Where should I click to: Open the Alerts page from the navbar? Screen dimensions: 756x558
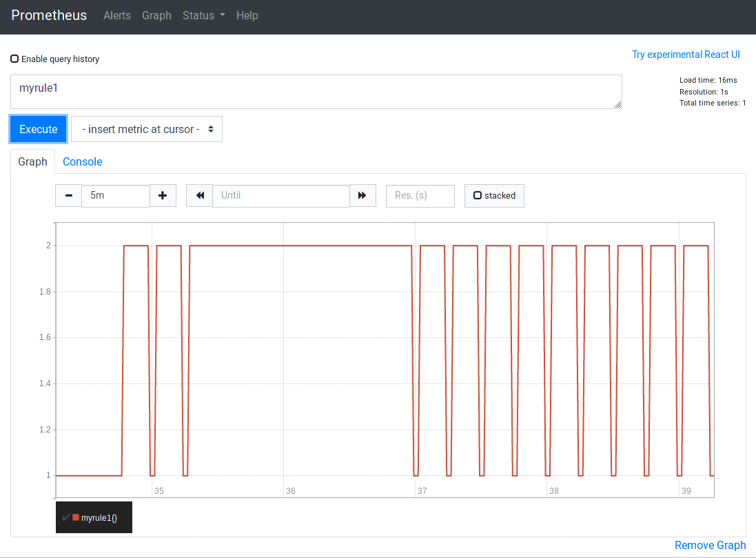tap(116, 15)
